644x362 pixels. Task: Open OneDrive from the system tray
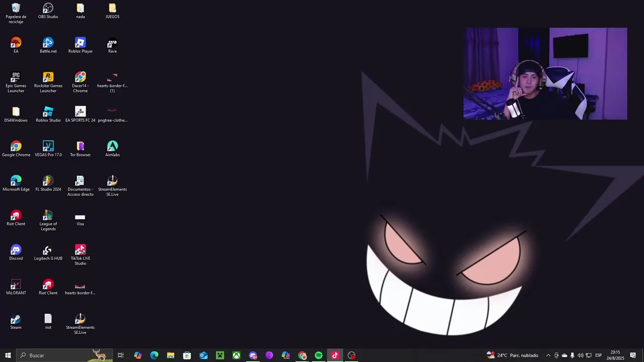[565, 355]
